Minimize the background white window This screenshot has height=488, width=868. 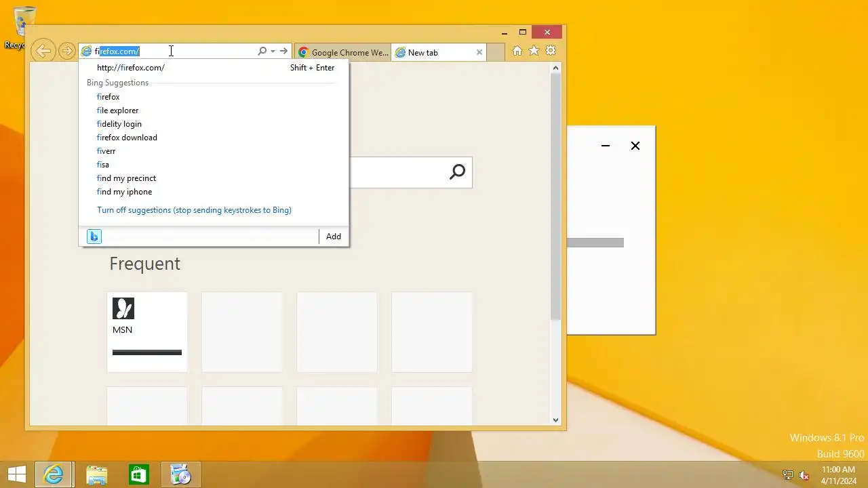606,146
